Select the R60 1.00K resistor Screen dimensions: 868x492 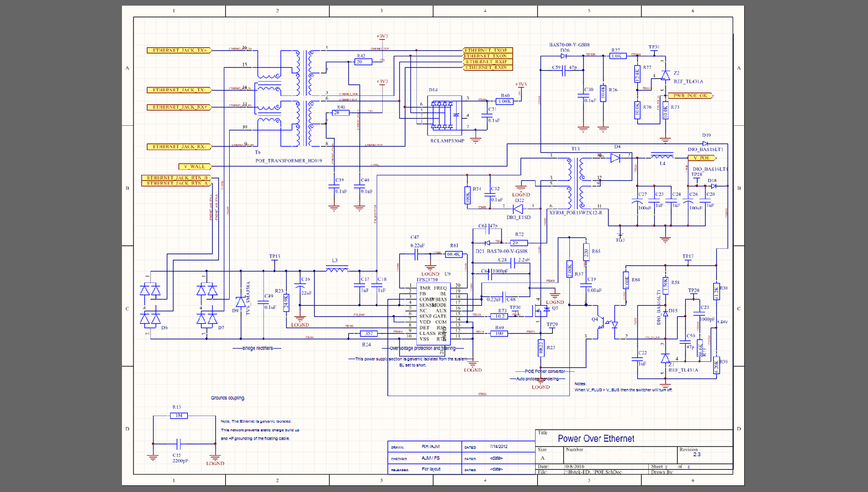tap(505, 102)
